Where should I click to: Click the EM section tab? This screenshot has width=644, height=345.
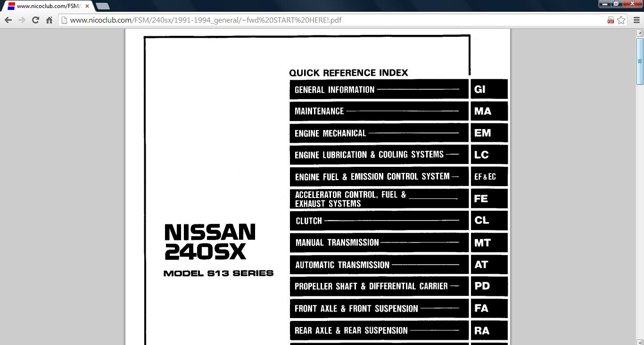coord(489,133)
